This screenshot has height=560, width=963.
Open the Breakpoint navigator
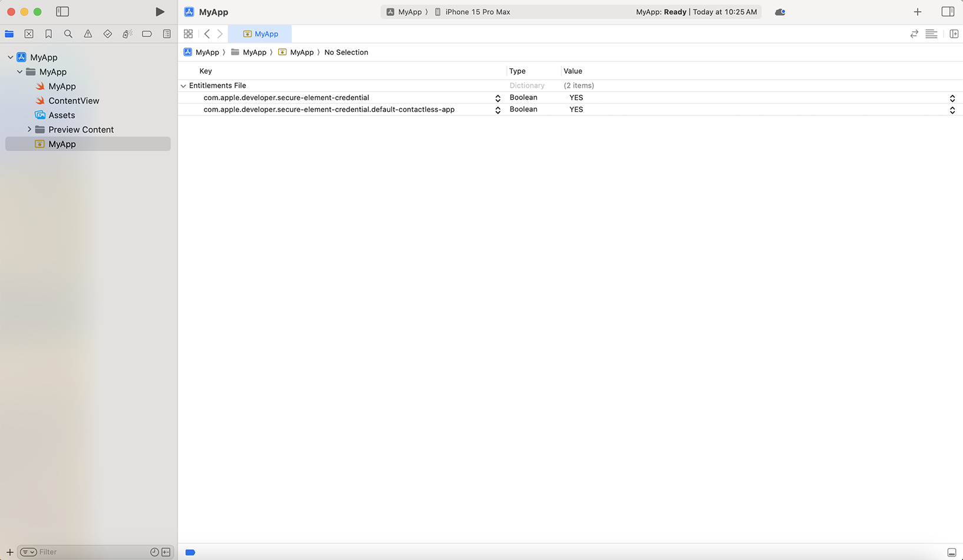(147, 34)
